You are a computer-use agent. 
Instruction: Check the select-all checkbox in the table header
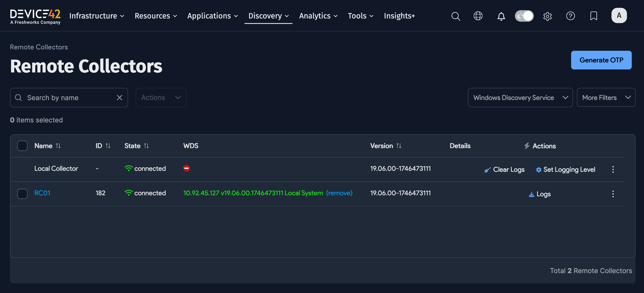point(22,145)
